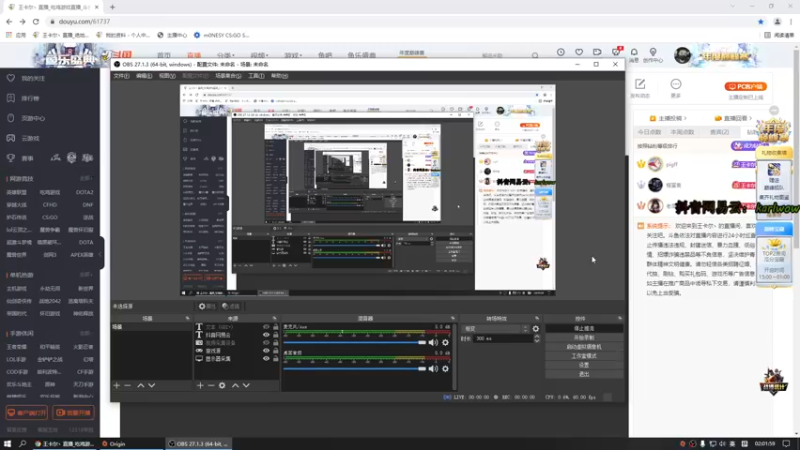The image size is (800, 450).
Task: Add a new source with the plus icon in OBS Sources
Action: (200, 386)
